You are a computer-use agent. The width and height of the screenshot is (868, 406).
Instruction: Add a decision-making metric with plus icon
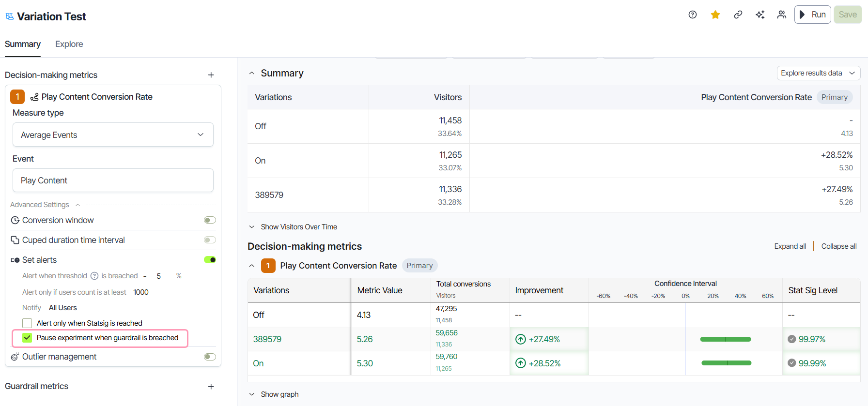[x=211, y=75]
